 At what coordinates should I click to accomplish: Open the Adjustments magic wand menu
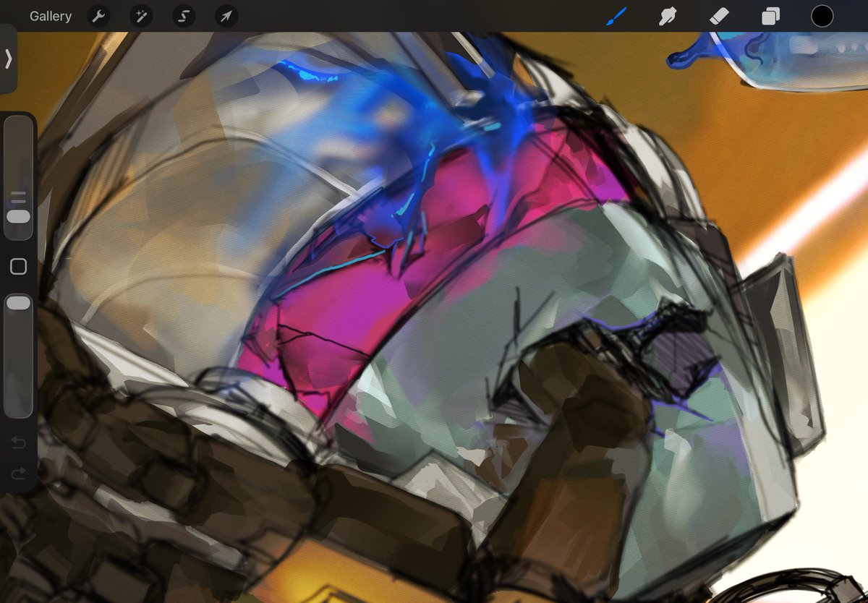[x=141, y=16]
